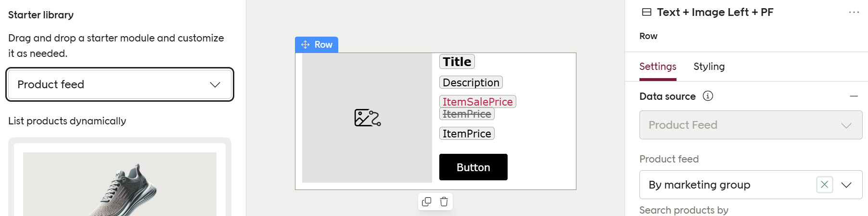Viewport: 868px width, 216px height.
Task: Duplicate the row using the copy icon
Action: tap(426, 202)
